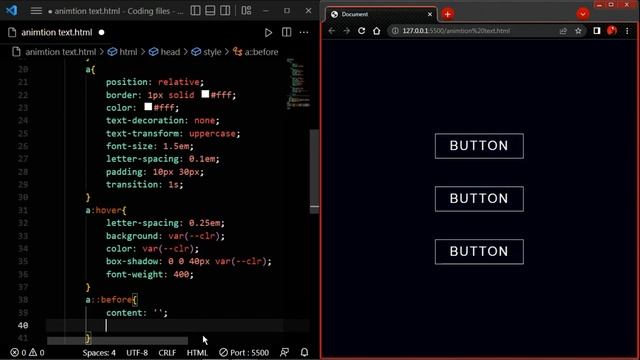The width and height of the screenshot is (640, 360).
Task: Run file with the play icon
Action: click(x=268, y=33)
